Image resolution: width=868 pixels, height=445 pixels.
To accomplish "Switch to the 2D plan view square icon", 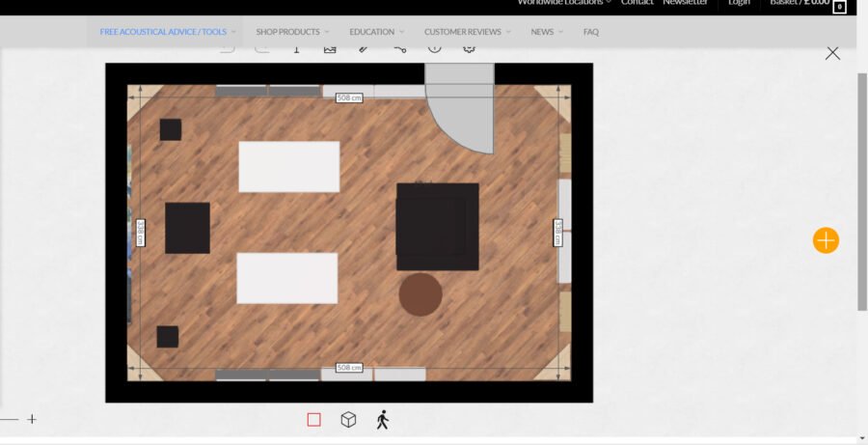I will tap(313, 420).
